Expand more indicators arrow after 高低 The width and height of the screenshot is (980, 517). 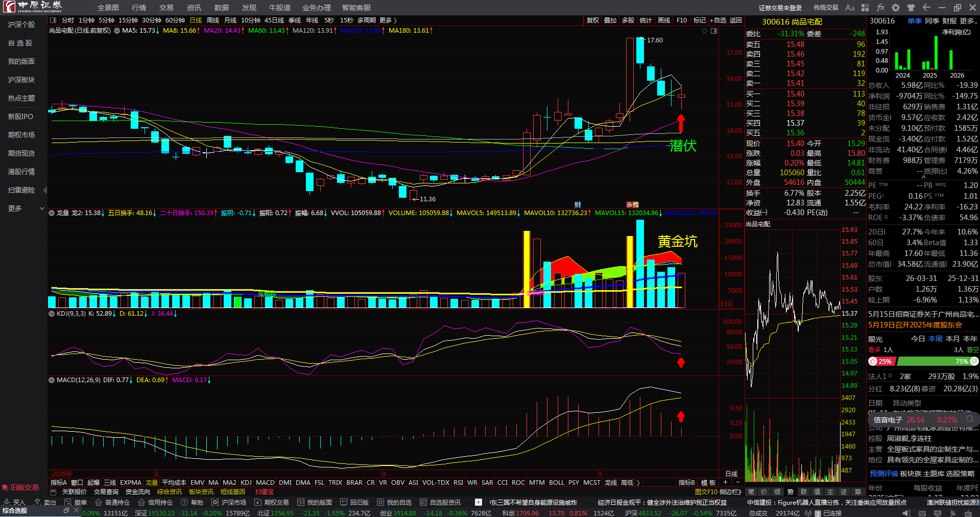click(x=638, y=482)
